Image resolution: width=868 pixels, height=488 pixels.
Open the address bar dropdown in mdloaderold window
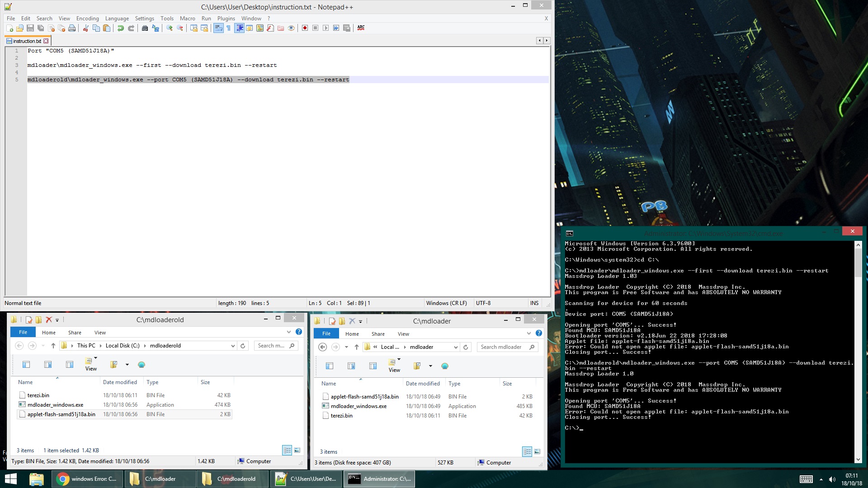[x=233, y=346]
